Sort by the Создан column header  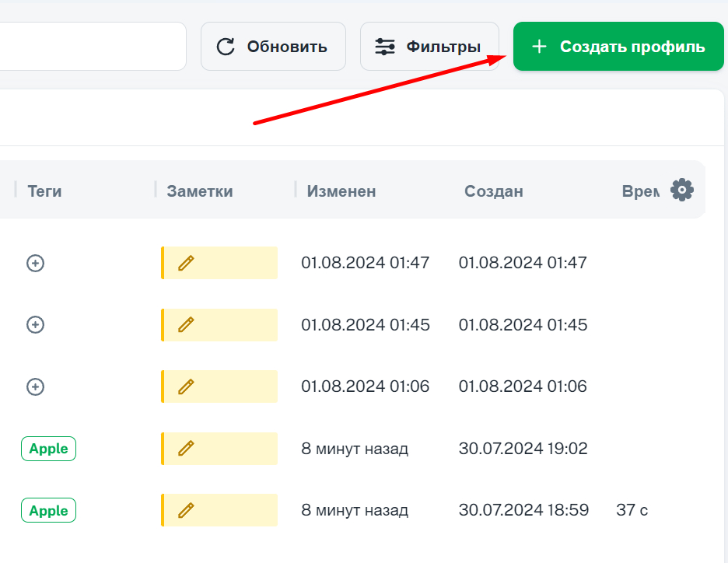tap(494, 191)
